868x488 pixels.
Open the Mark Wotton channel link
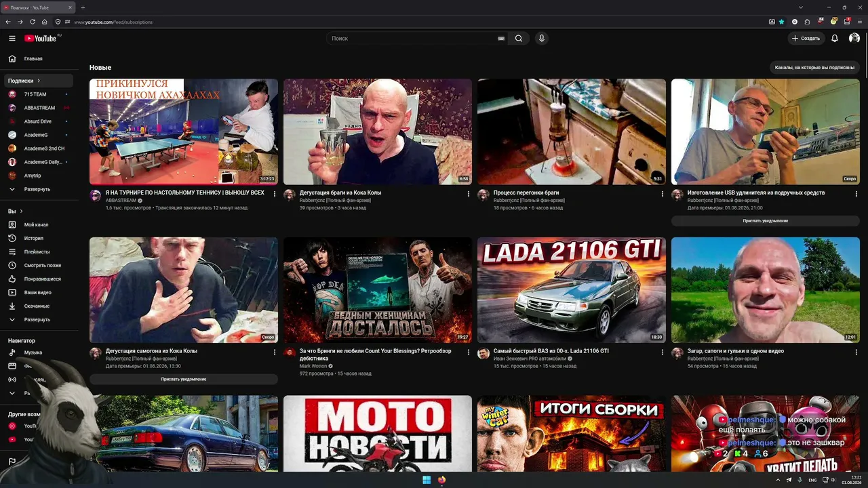pos(313,366)
